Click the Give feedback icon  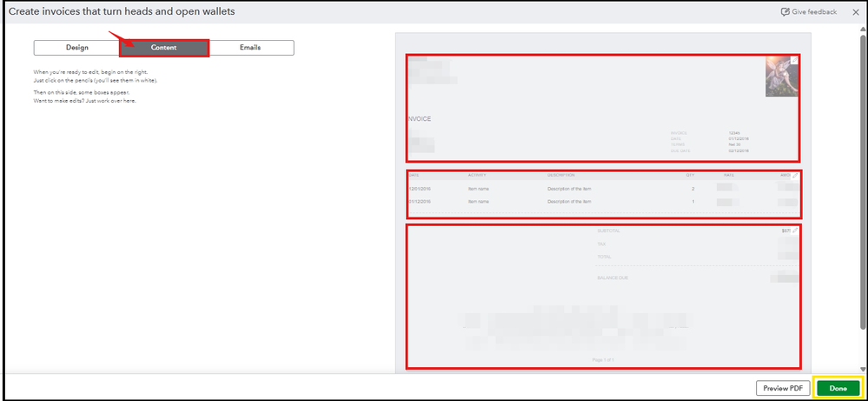click(x=785, y=11)
